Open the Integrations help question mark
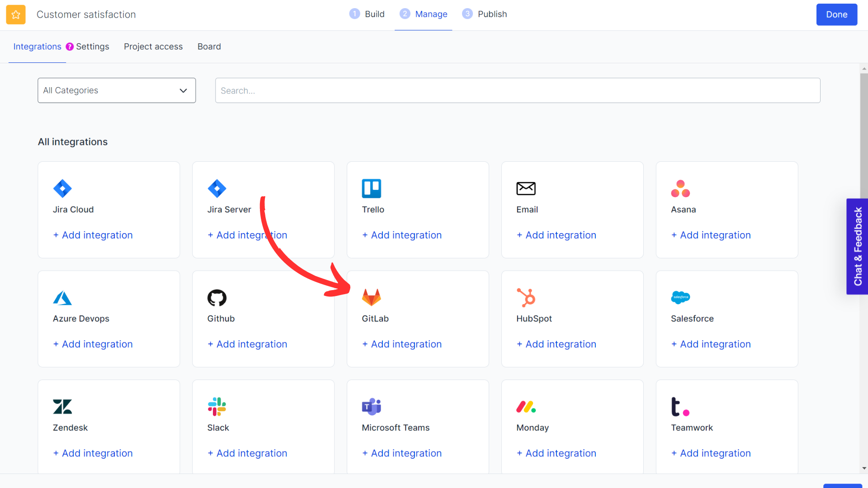Screen dimensions: 868x488 pos(70,47)
